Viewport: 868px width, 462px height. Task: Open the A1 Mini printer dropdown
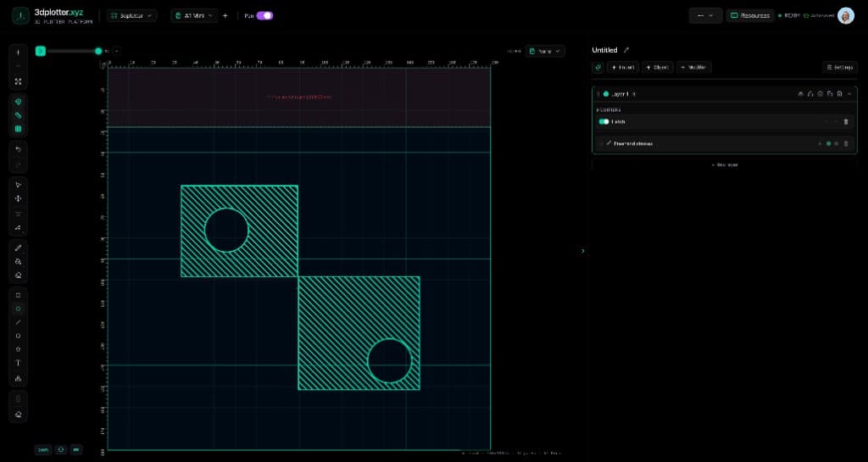pos(194,15)
